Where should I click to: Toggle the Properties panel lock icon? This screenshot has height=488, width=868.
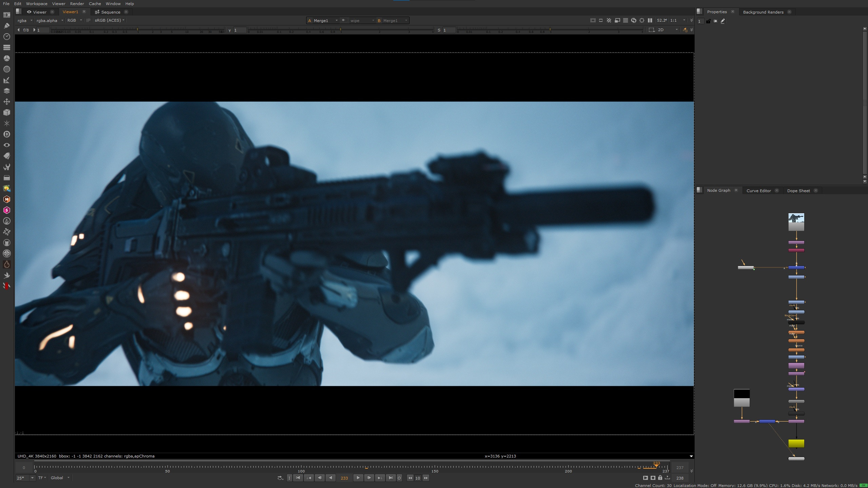708,21
